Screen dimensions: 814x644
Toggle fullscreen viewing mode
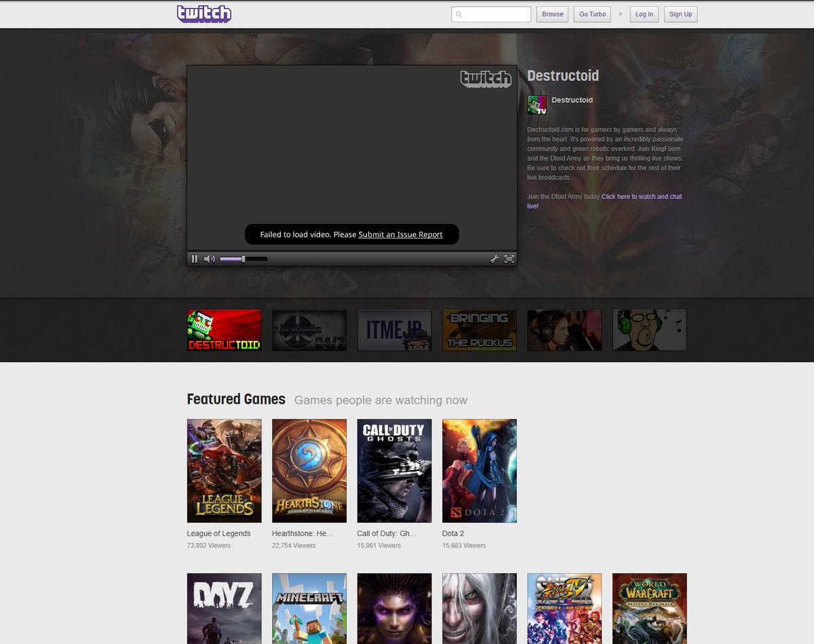pos(509,259)
